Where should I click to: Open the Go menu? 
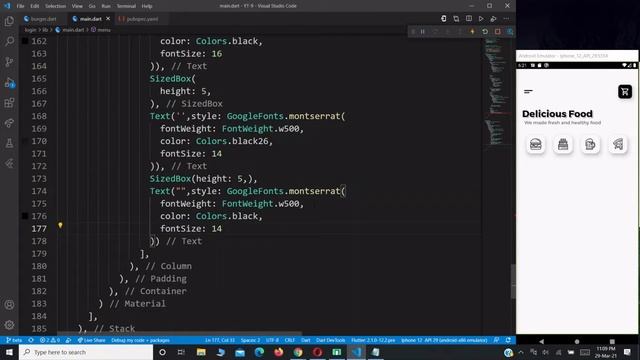pos(92,6)
